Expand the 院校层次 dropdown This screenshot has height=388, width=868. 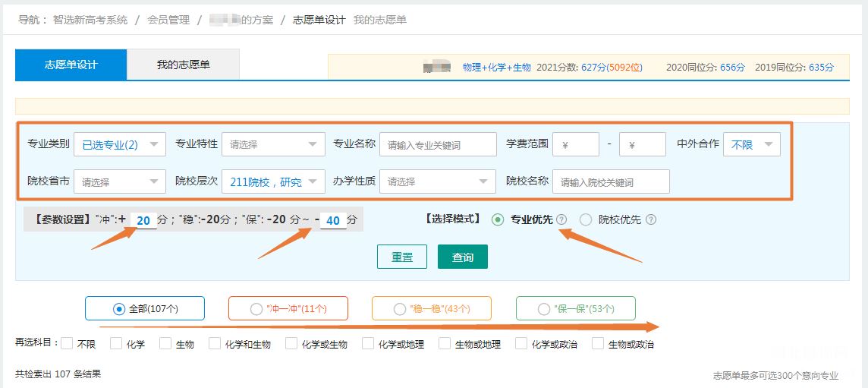(273, 181)
